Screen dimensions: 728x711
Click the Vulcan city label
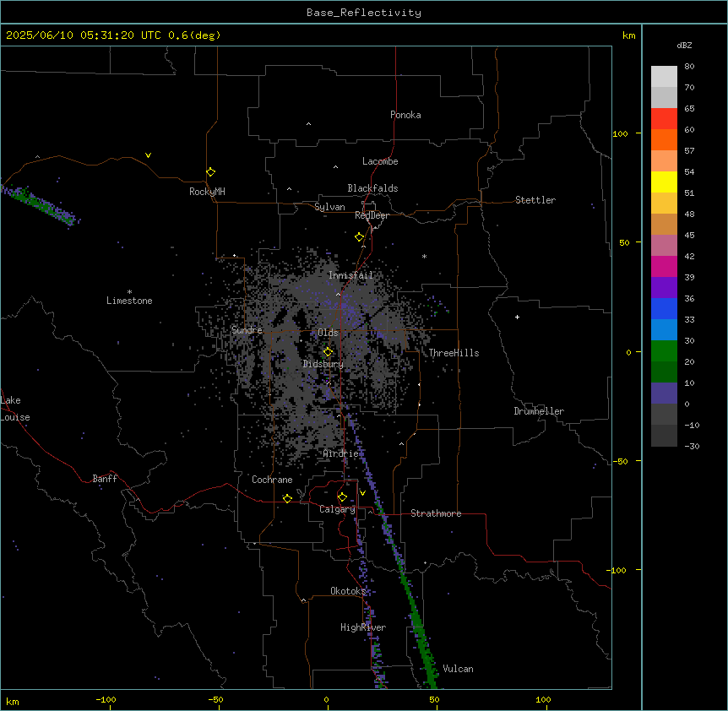[x=458, y=669]
